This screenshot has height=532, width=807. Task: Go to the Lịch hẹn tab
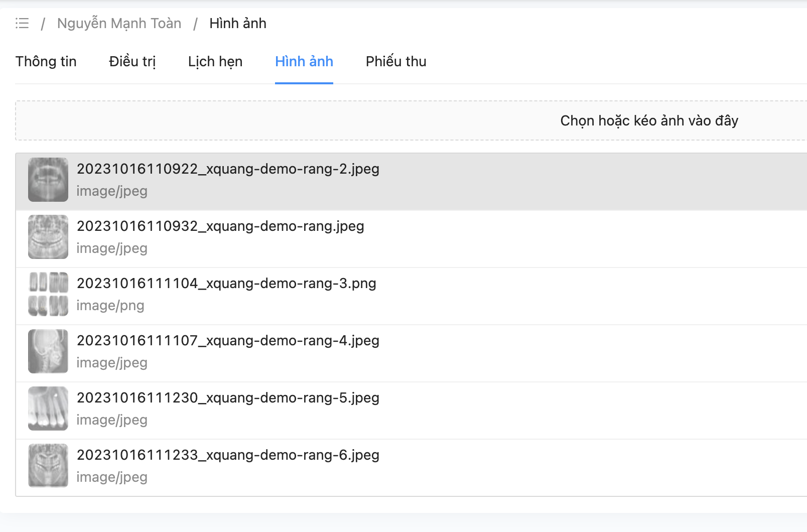(x=215, y=61)
